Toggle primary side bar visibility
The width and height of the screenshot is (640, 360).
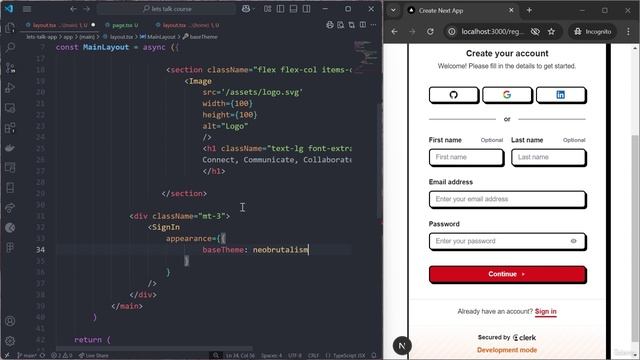[x=280, y=9]
